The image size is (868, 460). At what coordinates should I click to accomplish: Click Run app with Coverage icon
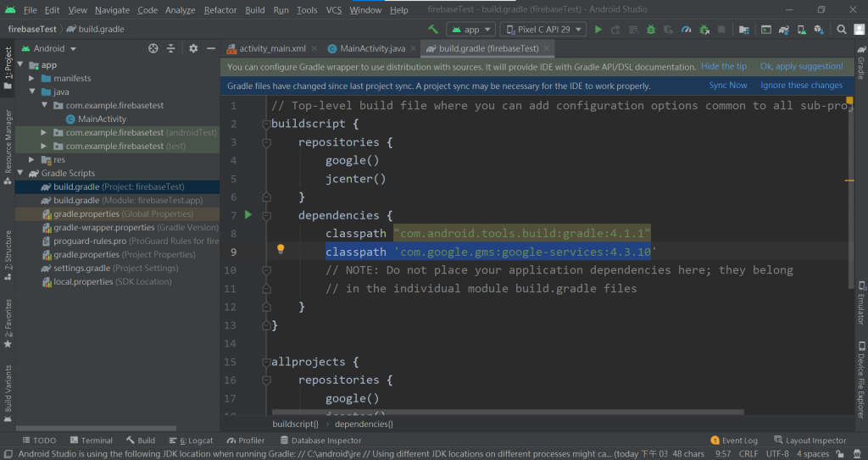coord(669,30)
